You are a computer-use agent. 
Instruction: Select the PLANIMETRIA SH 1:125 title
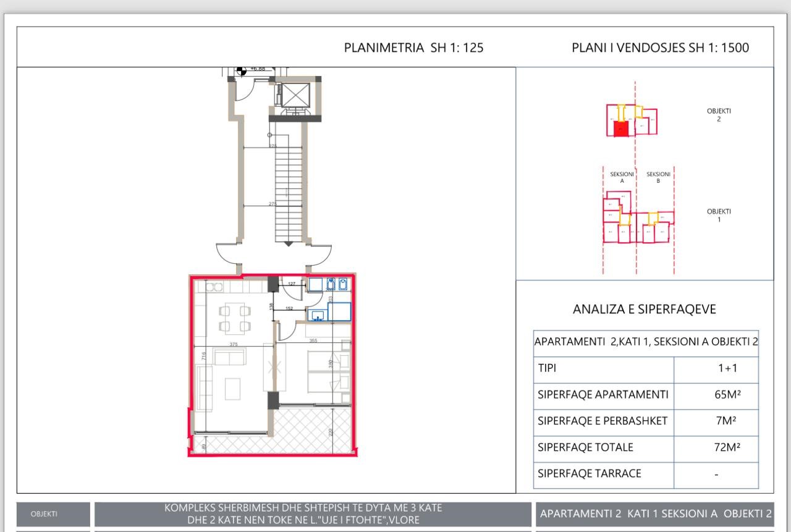tap(414, 47)
